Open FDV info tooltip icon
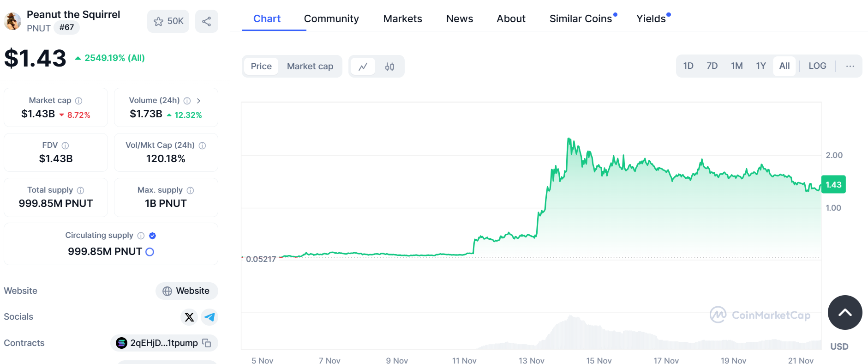 pyautogui.click(x=65, y=146)
